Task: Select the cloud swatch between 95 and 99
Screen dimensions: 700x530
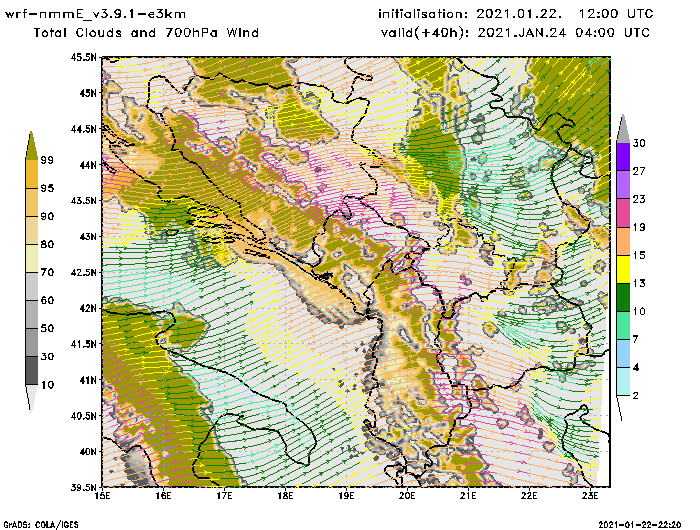Action: (x=32, y=174)
